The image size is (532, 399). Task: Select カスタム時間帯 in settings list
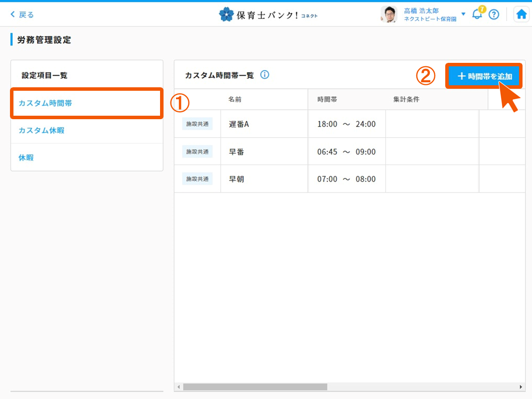pos(45,103)
